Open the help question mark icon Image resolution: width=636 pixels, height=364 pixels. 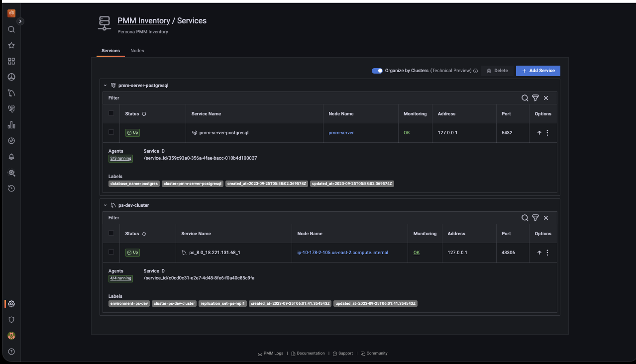tap(11, 352)
